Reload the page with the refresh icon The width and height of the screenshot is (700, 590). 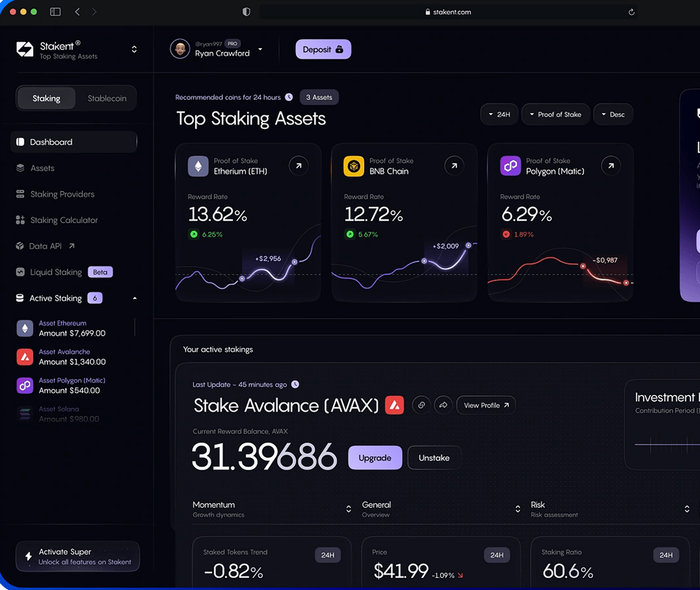(x=631, y=12)
